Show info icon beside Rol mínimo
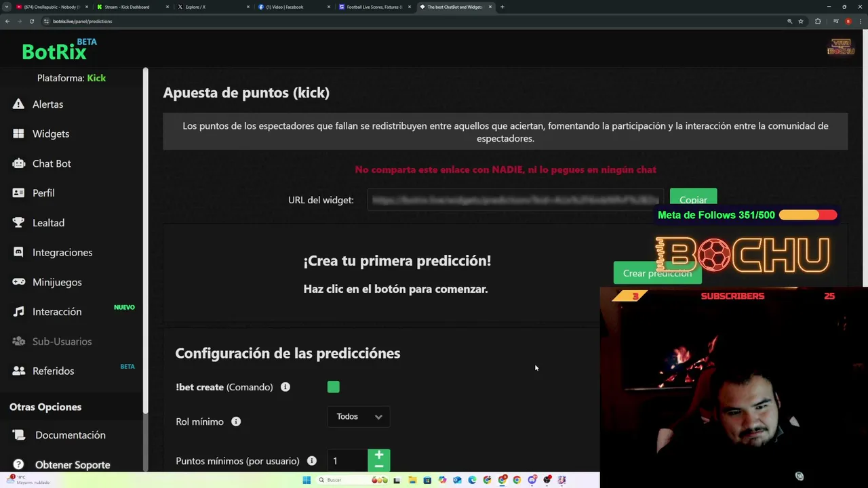This screenshot has width=868, height=488. pyautogui.click(x=236, y=422)
